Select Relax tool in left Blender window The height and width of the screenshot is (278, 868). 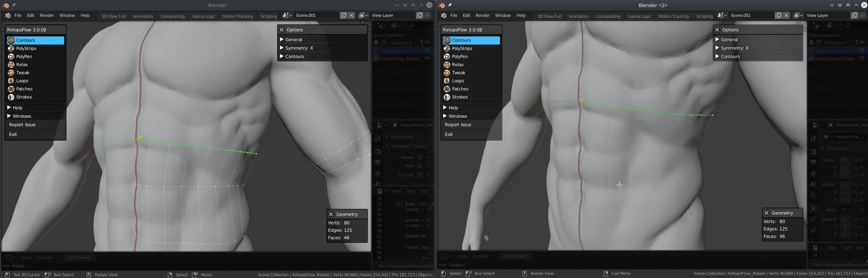point(35,64)
